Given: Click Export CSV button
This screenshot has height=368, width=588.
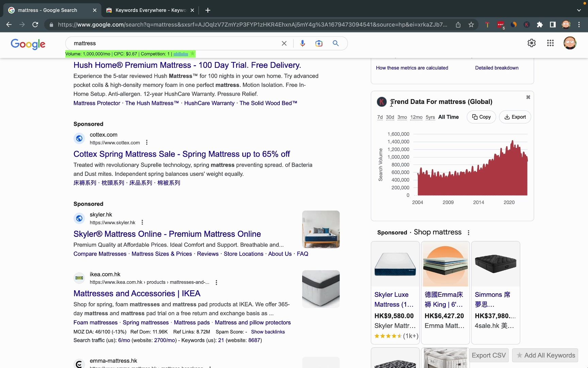Looking at the screenshot, I should [489, 355].
